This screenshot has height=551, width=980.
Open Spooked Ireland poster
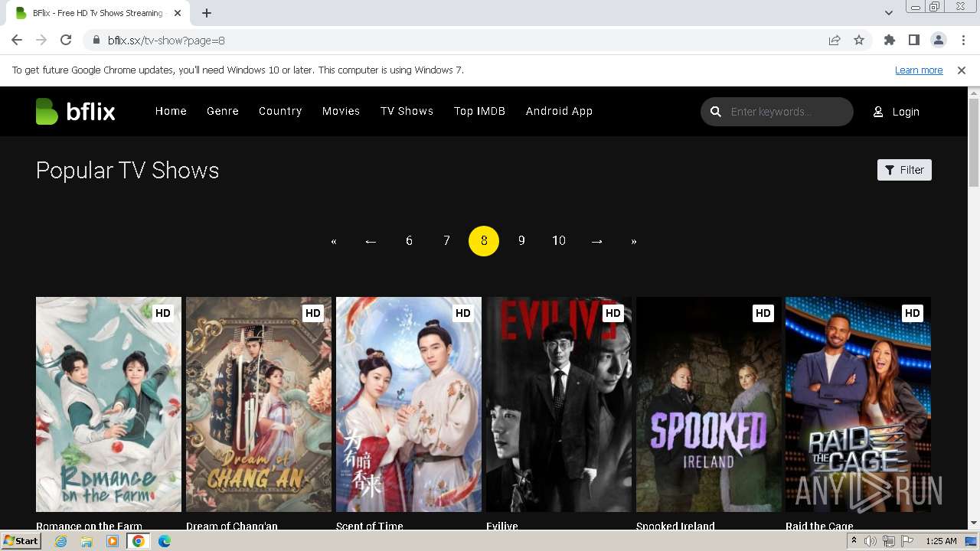click(709, 404)
